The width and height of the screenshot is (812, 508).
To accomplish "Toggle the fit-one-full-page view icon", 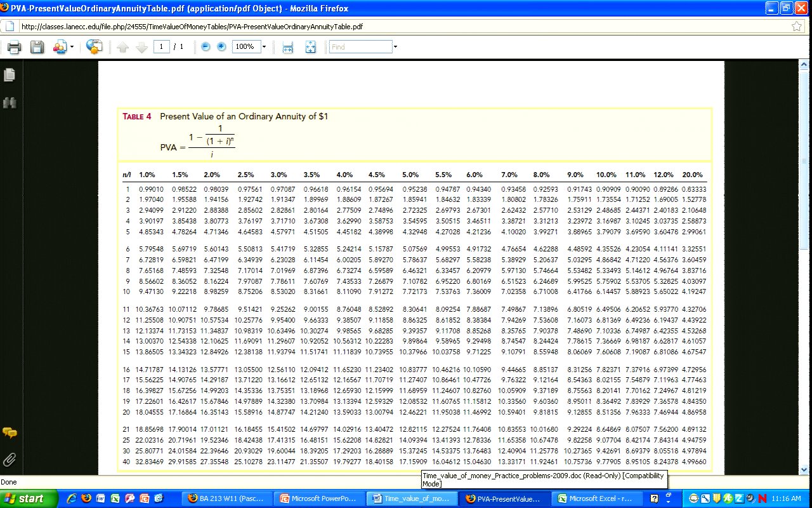I will 310,47.
